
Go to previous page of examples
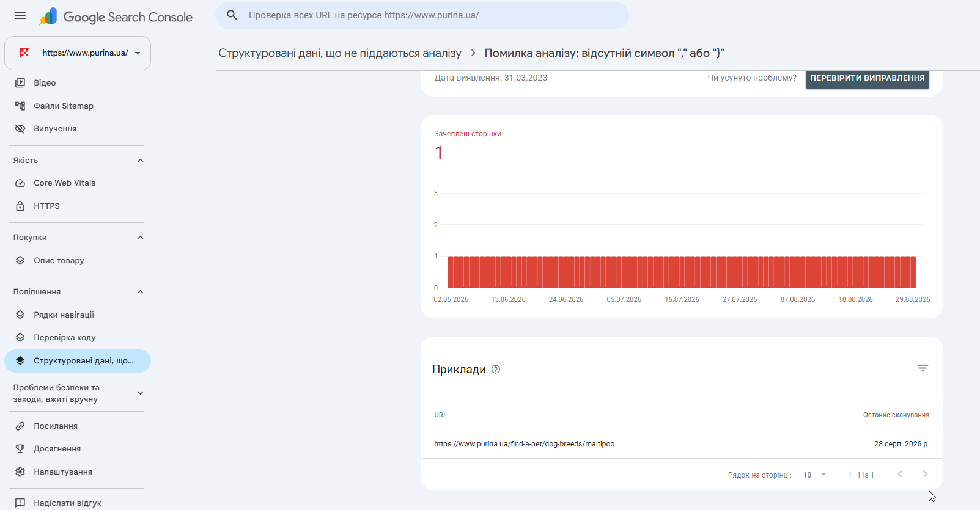click(900, 474)
